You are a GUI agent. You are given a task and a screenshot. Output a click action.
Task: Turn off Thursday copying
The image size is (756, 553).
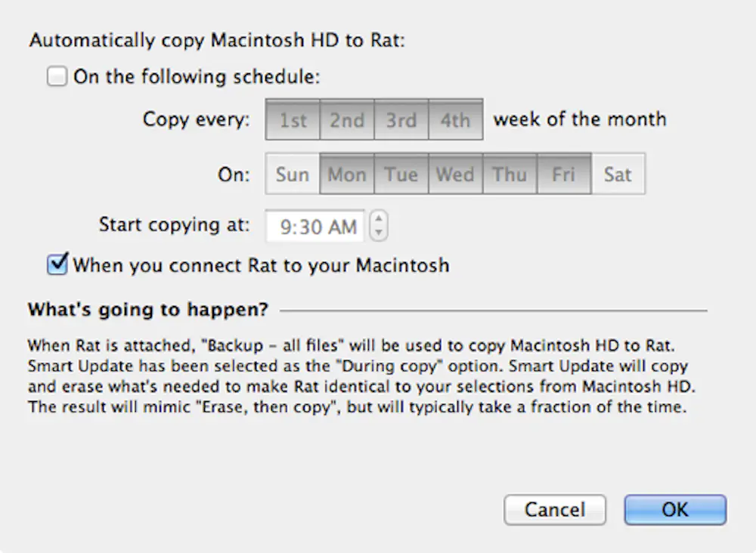tap(510, 174)
